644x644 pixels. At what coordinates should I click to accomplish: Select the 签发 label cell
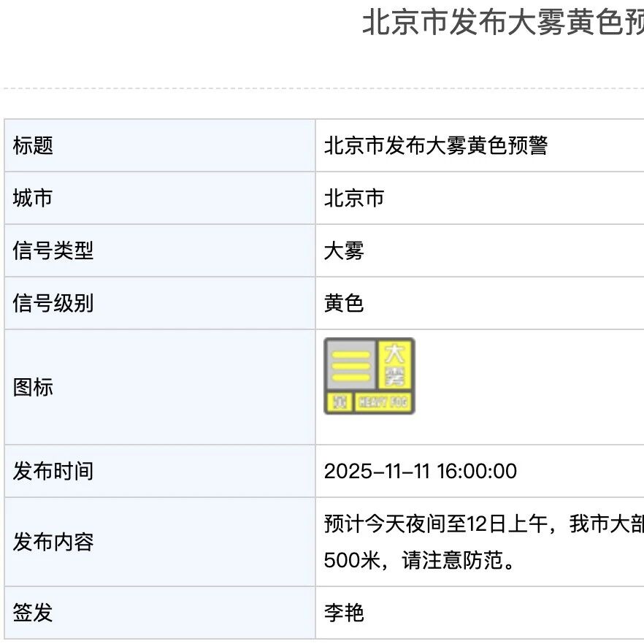[x=160, y=613]
